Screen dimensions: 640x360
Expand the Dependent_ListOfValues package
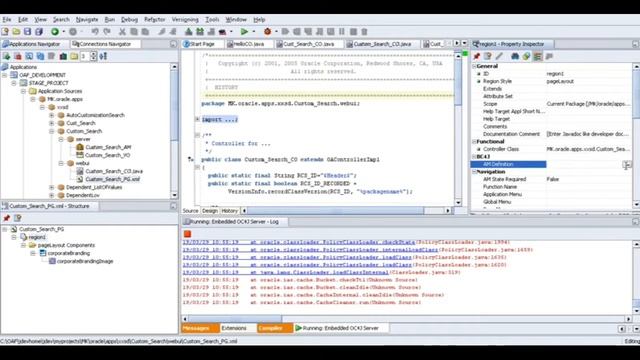click(52, 187)
